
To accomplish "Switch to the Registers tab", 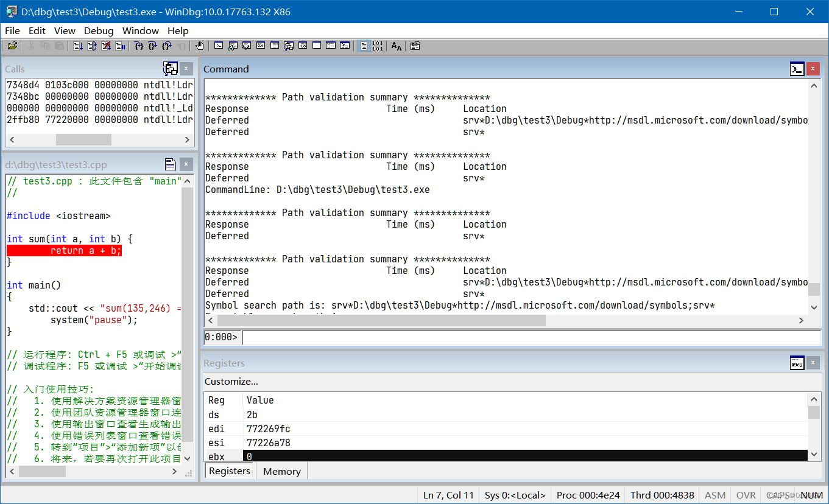I will point(230,471).
